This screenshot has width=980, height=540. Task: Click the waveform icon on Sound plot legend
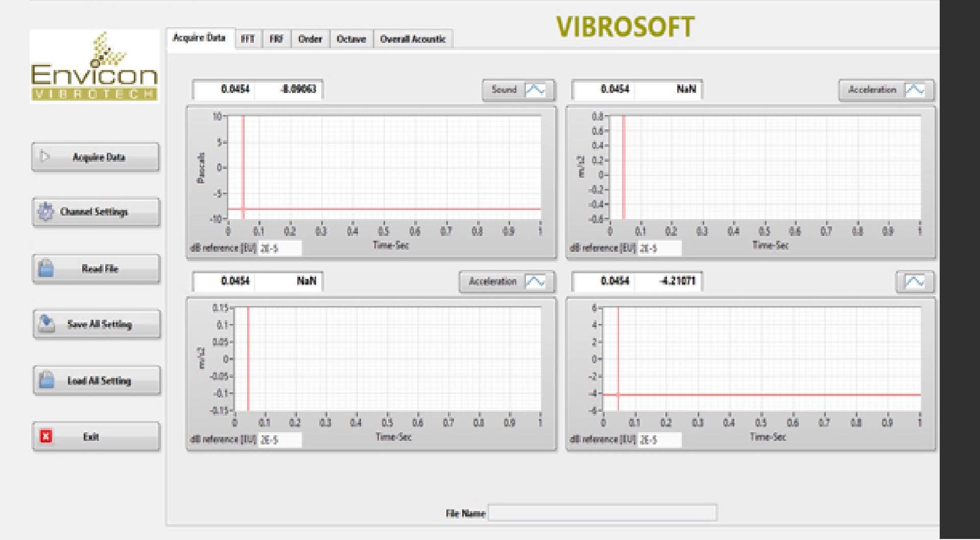tap(535, 90)
